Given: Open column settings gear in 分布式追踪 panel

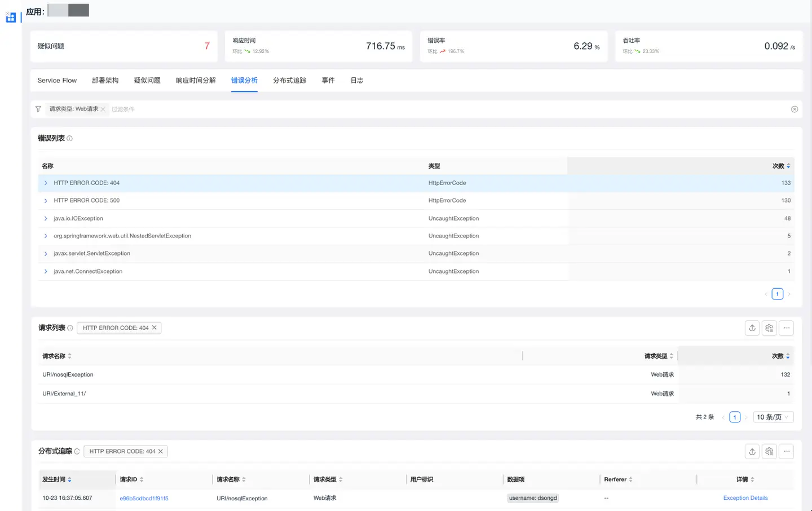Looking at the screenshot, I should pos(769,451).
